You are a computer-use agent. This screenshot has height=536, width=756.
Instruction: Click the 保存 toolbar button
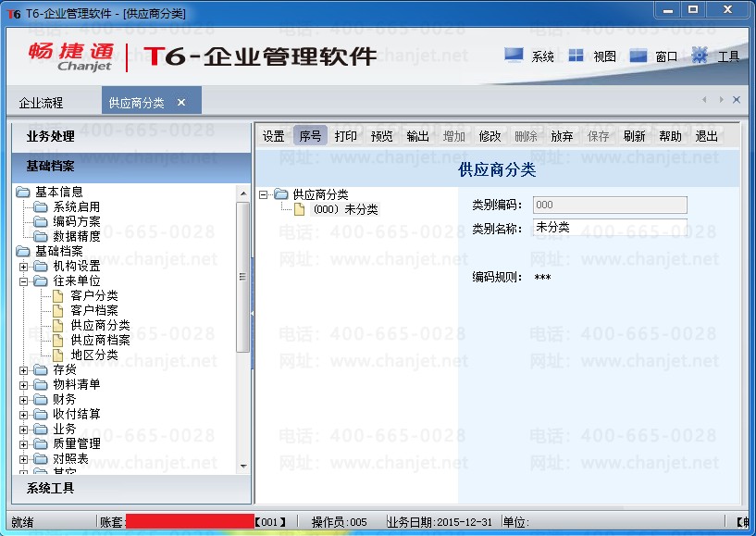point(598,136)
